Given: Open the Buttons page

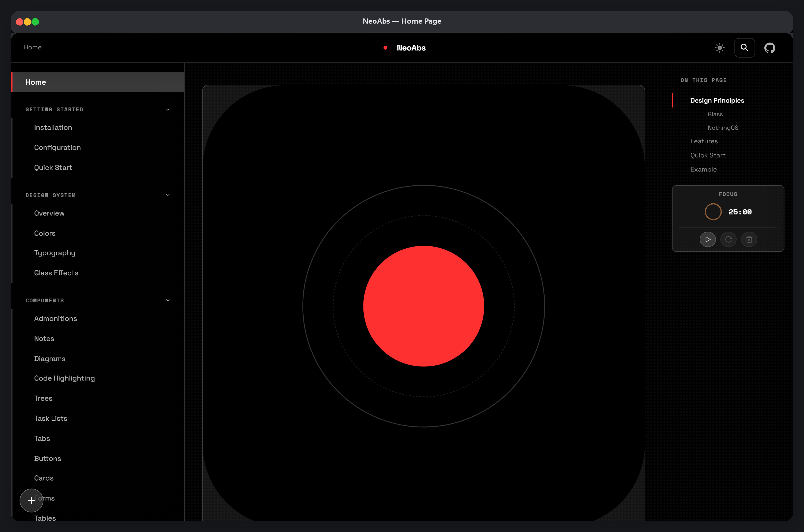Looking at the screenshot, I should pos(48,459).
